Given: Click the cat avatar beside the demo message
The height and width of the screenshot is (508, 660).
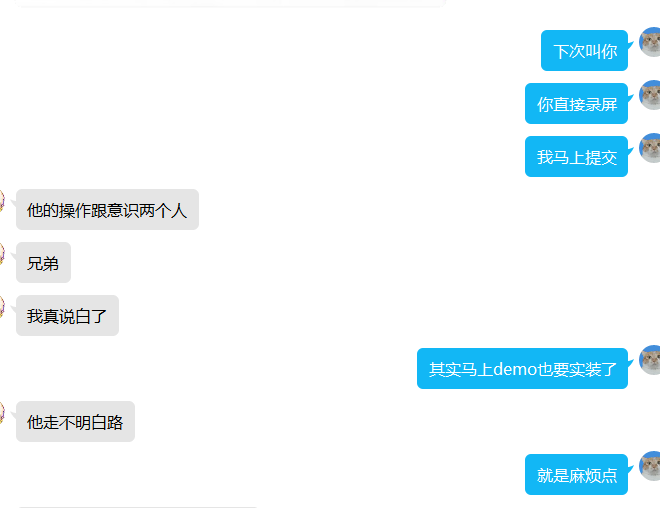Looking at the screenshot, I should point(650,360).
